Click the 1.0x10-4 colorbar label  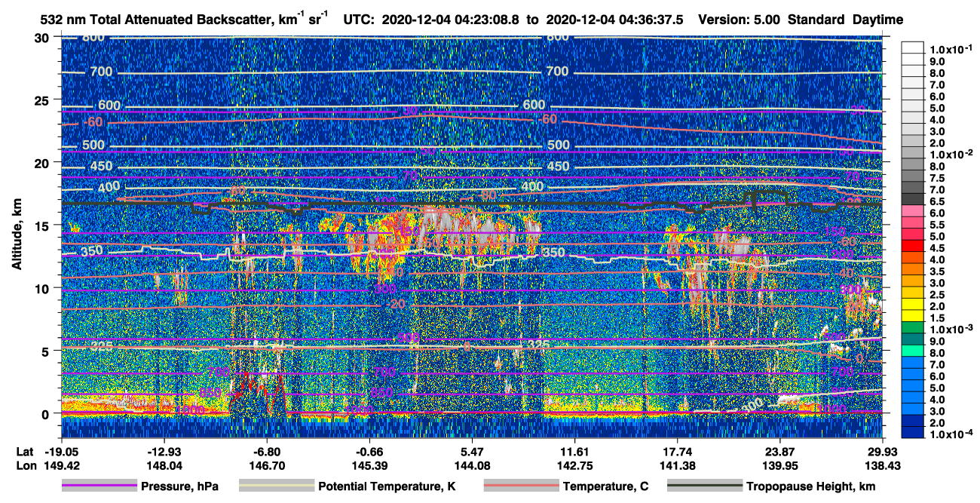pyautogui.click(x=951, y=434)
